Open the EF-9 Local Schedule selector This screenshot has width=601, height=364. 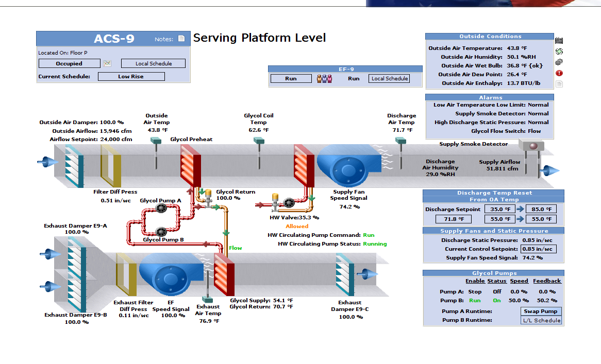pos(389,79)
